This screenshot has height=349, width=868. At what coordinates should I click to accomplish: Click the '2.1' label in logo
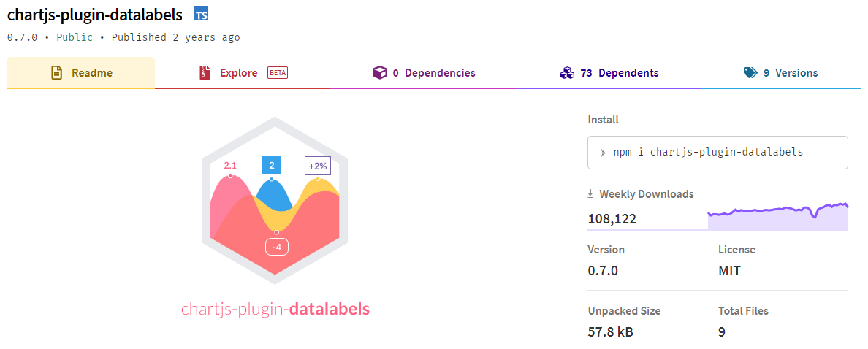[x=230, y=166]
